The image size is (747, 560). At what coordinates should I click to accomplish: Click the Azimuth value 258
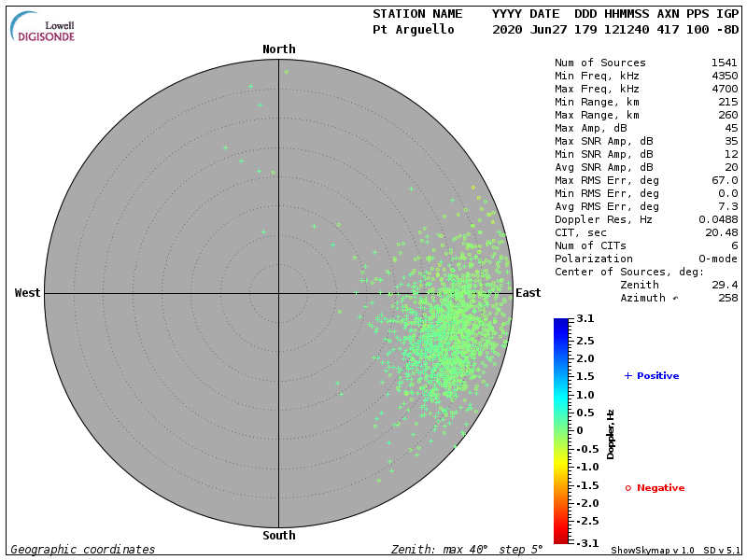click(x=728, y=298)
